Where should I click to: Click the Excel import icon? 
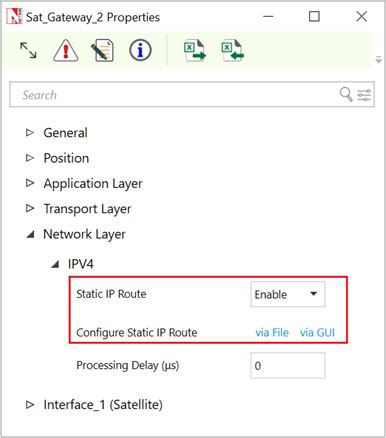tap(232, 50)
